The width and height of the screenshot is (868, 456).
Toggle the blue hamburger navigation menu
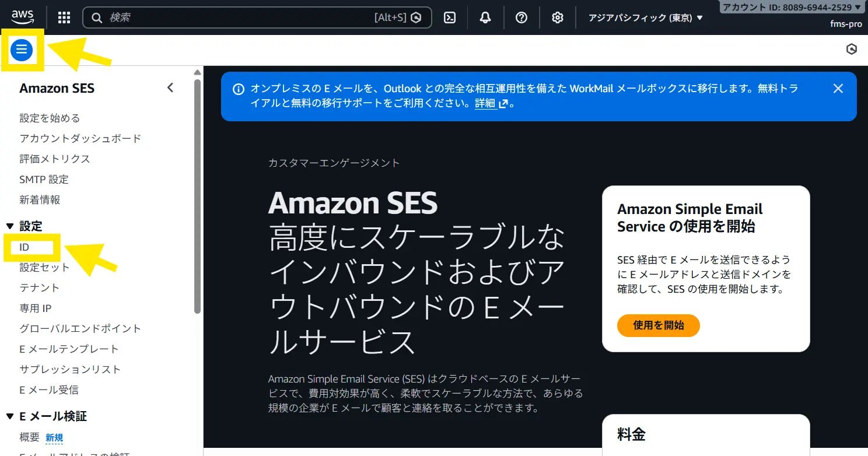(x=22, y=50)
